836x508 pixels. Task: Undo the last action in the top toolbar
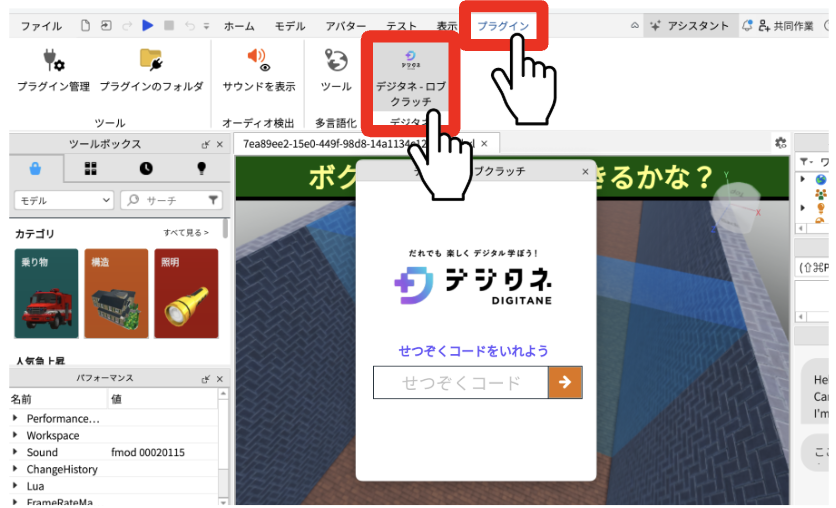(x=189, y=26)
